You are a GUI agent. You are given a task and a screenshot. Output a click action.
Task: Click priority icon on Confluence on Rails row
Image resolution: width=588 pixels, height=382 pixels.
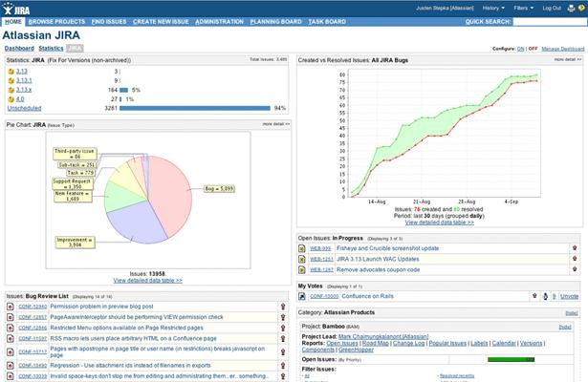(x=534, y=296)
